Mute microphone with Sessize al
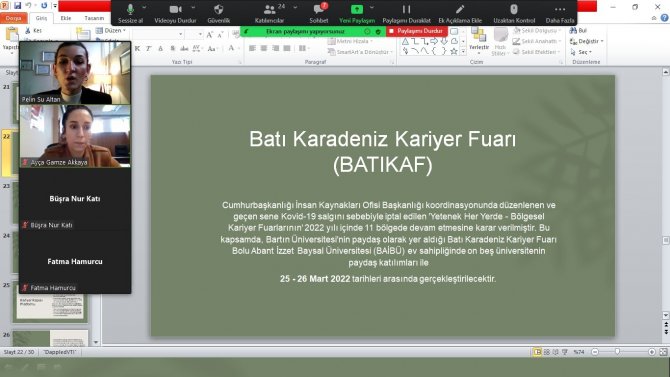 (x=130, y=13)
